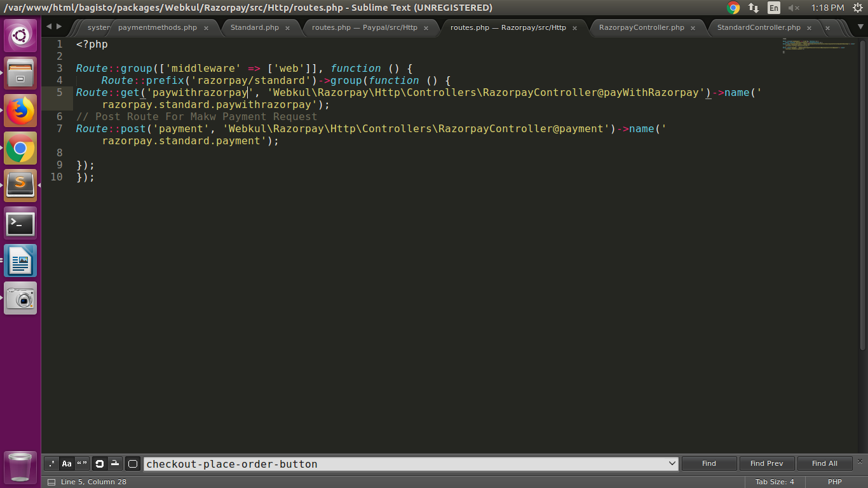This screenshot has height=488, width=868.
Task: Open the network indicator in top panel
Action: click(754, 8)
